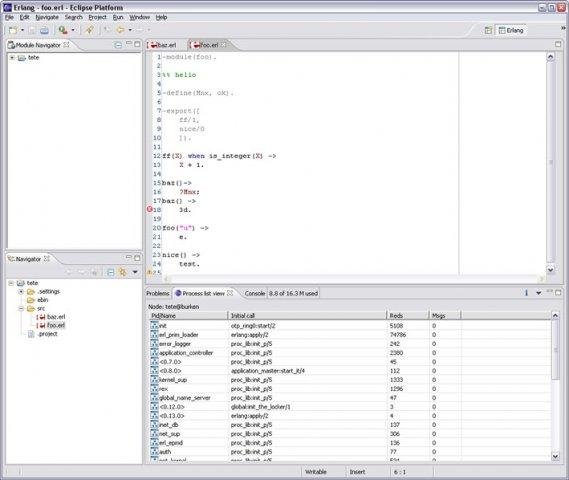This screenshot has height=480, width=569.
Task: Switch to the Console tab
Action: pos(255,293)
